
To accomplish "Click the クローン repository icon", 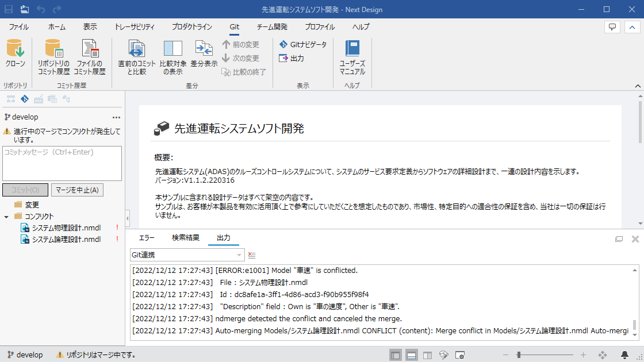I will [15, 53].
